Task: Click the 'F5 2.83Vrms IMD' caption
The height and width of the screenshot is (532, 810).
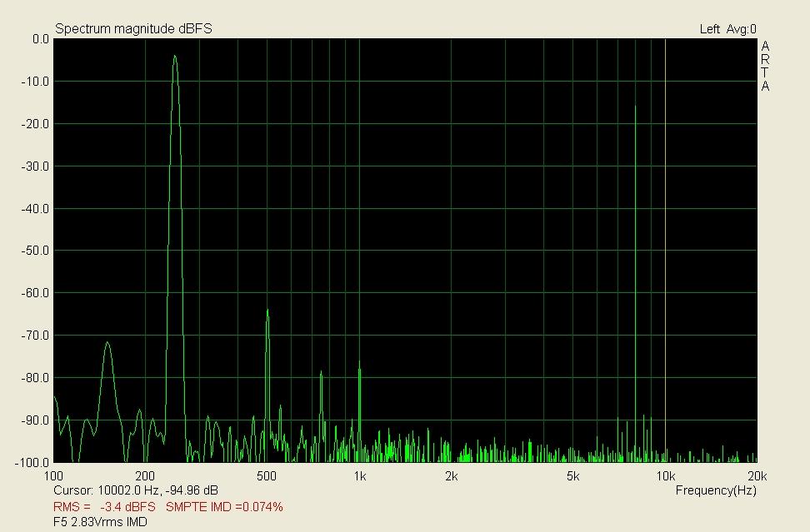Action: pos(100,522)
